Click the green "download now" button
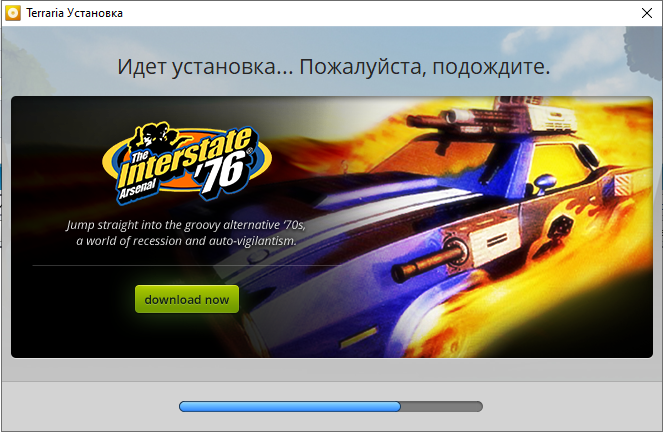663x434 pixels. pyautogui.click(x=187, y=299)
